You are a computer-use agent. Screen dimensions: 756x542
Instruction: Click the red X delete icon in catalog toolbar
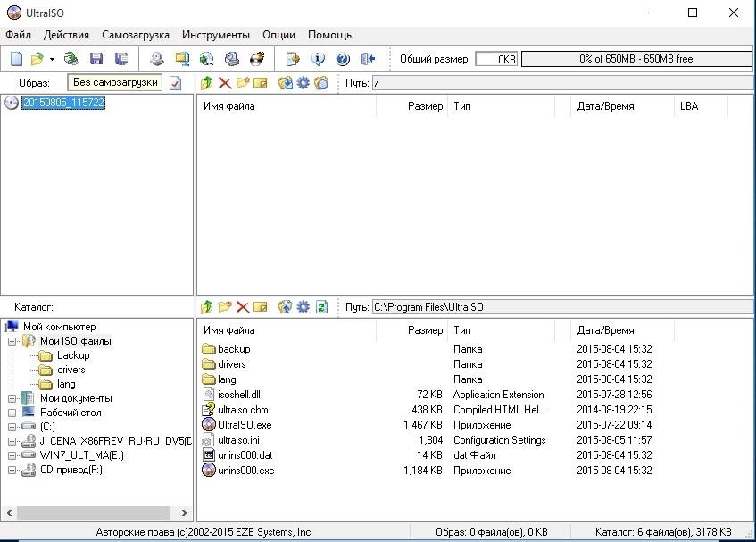243,306
